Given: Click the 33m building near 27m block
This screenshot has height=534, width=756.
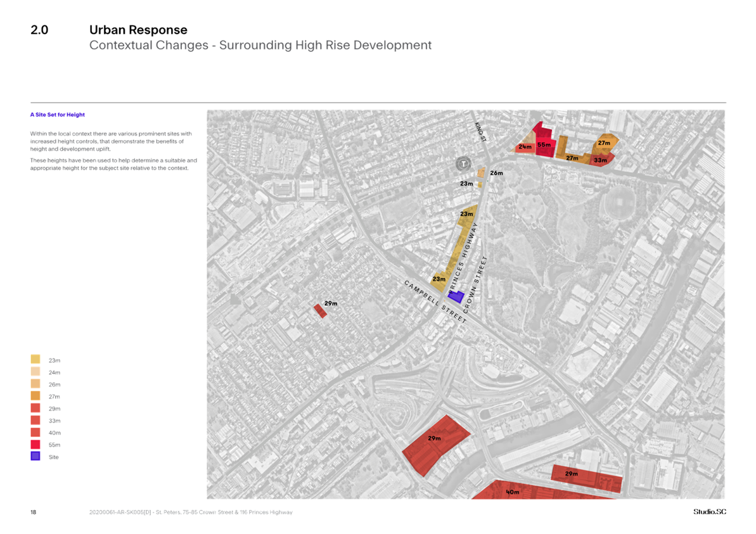Looking at the screenshot, I should coord(601,160).
